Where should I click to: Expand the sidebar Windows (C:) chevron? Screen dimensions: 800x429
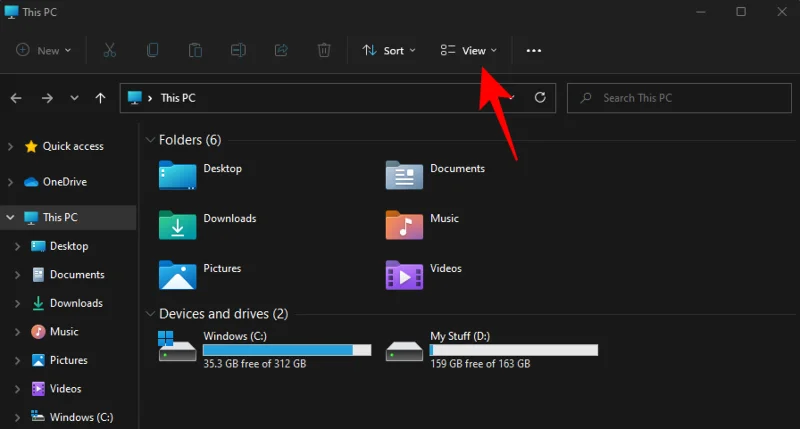click(17, 418)
